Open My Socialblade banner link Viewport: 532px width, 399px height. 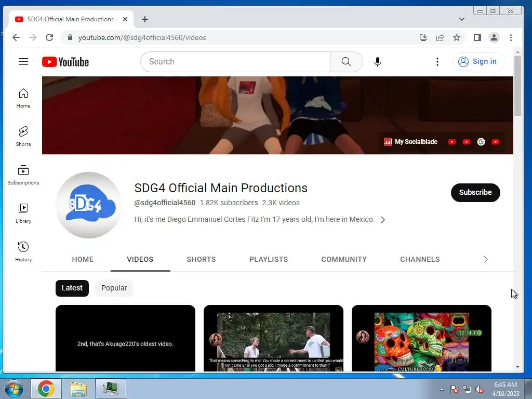tap(410, 142)
